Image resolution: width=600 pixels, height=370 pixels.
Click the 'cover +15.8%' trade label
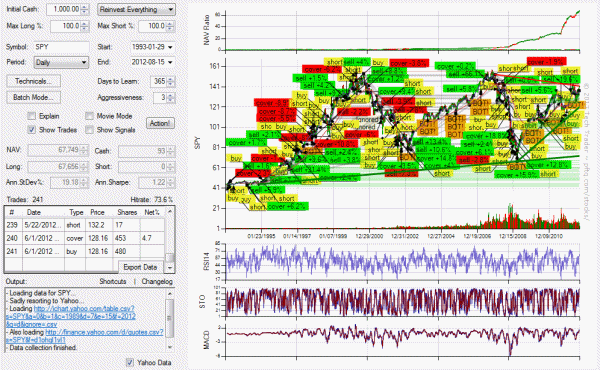[517, 175]
